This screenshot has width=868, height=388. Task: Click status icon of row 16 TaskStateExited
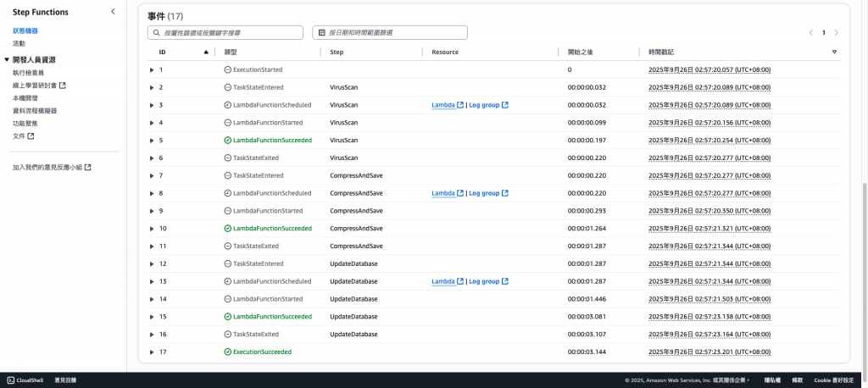click(x=227, y=335)
